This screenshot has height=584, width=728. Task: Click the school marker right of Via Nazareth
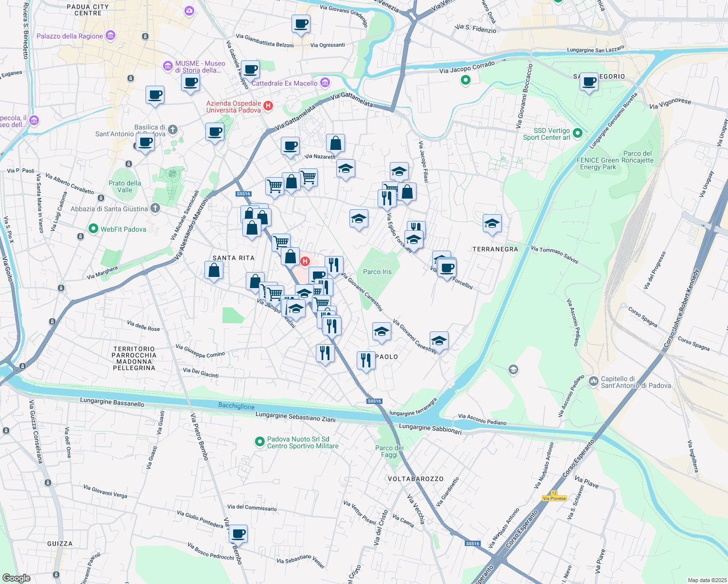pos(346,169)
